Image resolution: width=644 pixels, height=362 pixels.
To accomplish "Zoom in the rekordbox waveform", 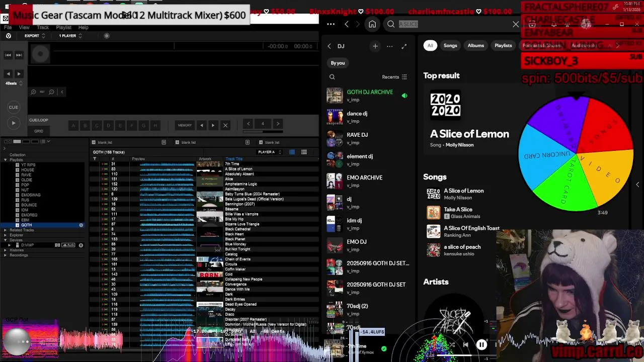I will click(33, 92).
